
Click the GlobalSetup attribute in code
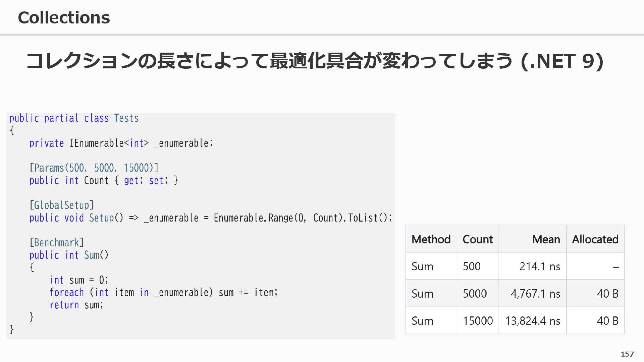click(62, 205)
